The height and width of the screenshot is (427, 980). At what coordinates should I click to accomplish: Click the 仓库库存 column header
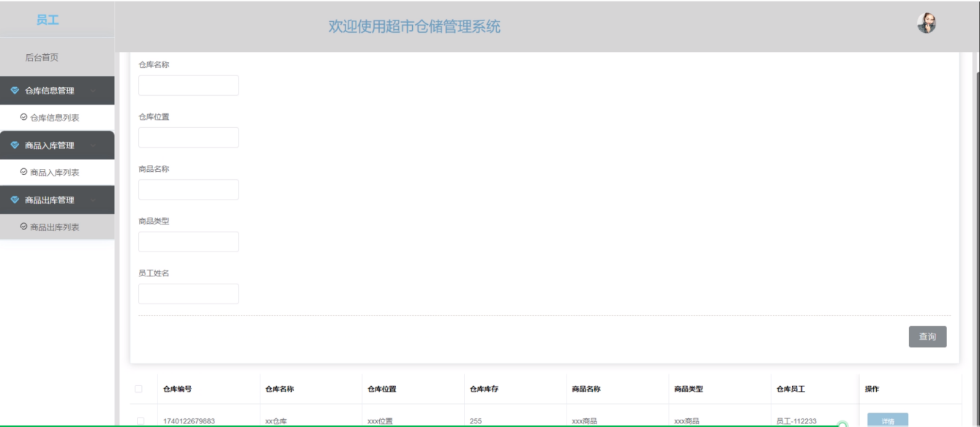(x=485, y=389)
